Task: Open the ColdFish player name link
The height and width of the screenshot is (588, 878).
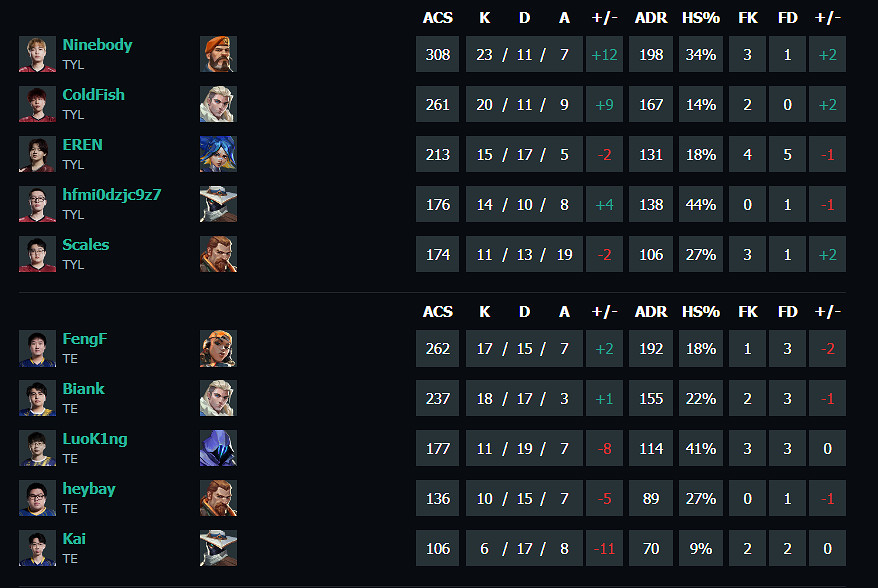Action: pos(93,95)
